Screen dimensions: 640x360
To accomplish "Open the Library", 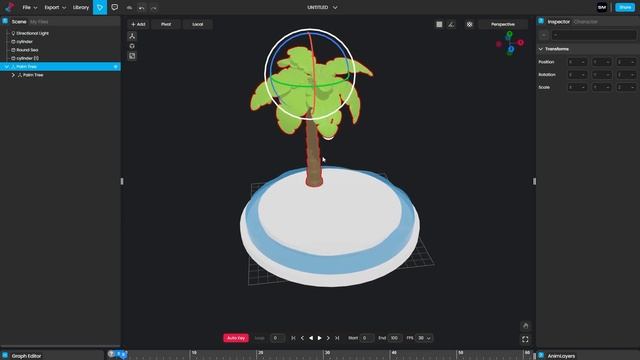I will coord(81,7).
